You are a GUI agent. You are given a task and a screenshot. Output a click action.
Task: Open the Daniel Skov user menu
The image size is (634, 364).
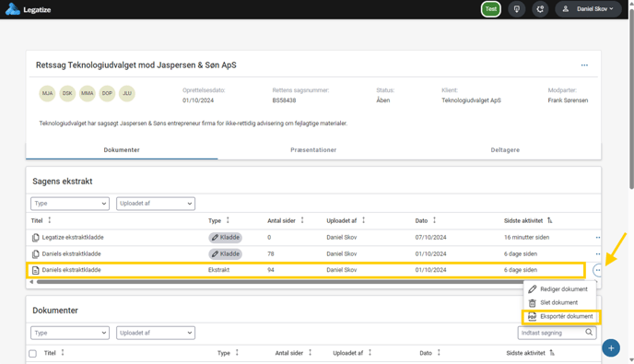(x=588, y=9)
